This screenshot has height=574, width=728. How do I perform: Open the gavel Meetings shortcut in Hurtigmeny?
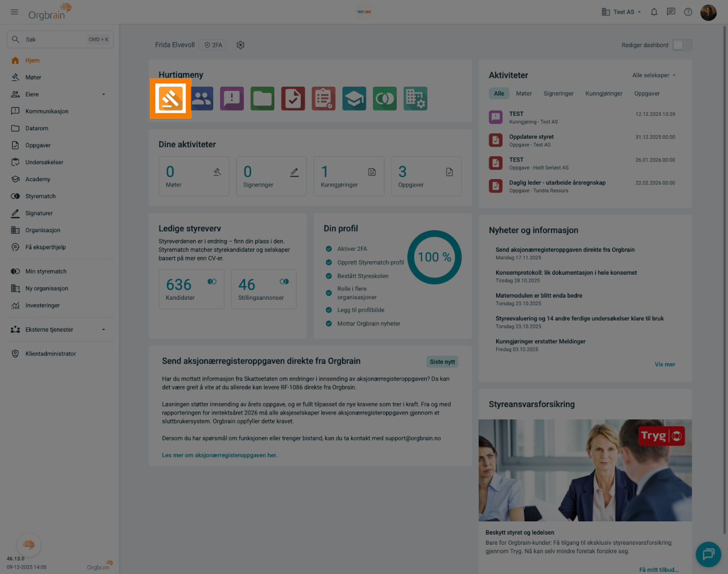[171, 99]
